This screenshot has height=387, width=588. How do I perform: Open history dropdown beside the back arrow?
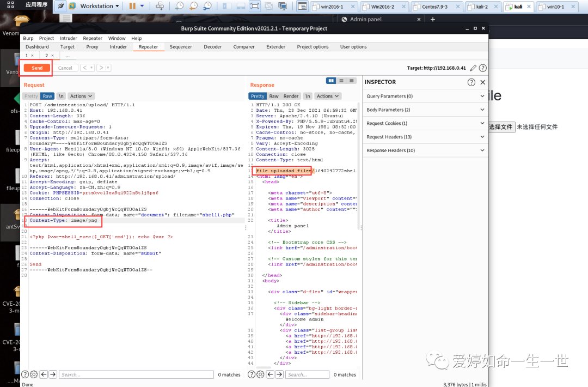[91, 68]
